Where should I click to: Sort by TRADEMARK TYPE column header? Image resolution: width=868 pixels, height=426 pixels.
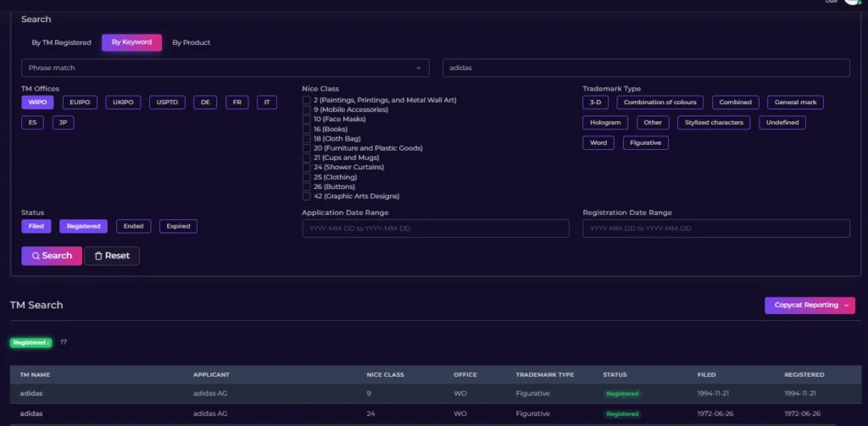(545, 374)
